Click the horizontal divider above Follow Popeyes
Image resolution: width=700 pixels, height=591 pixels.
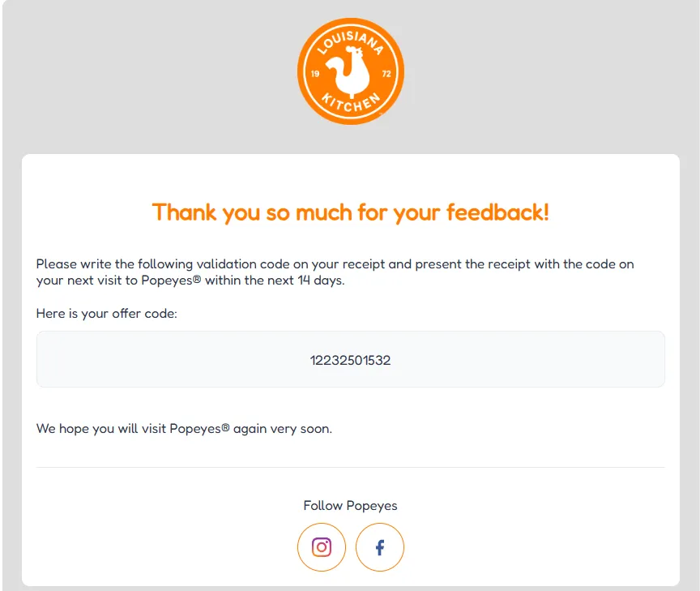[350, 467]
